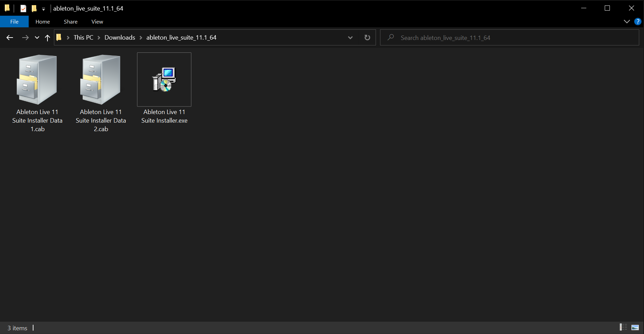Navigate to Downloads in breadcrumb

[120, 38]
